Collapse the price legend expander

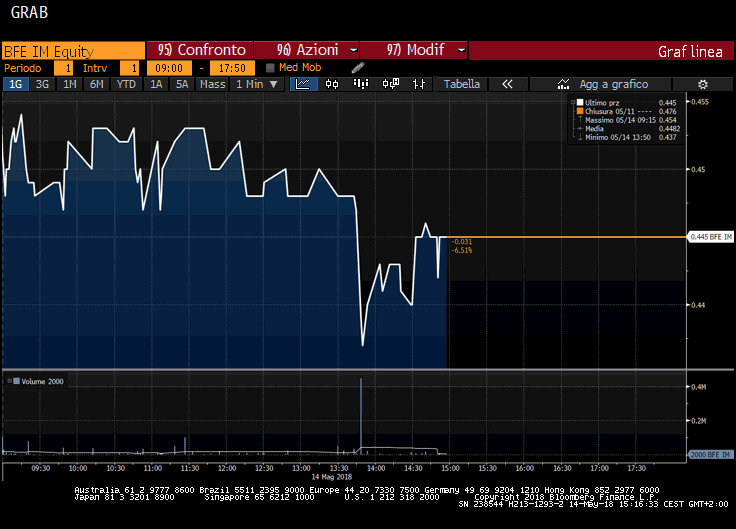(573, 102)
